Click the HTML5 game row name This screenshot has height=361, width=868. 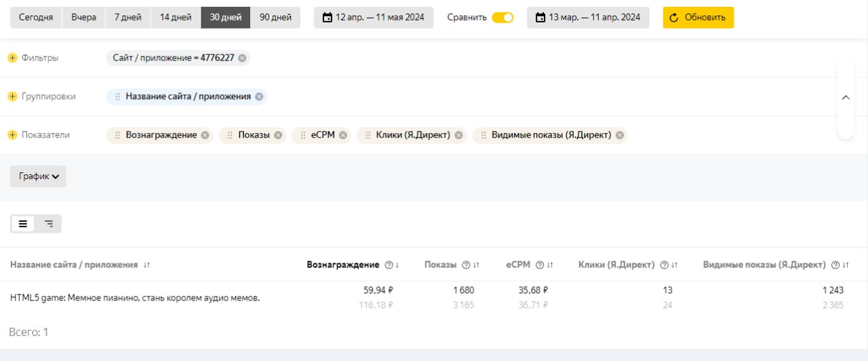[135, 297]
